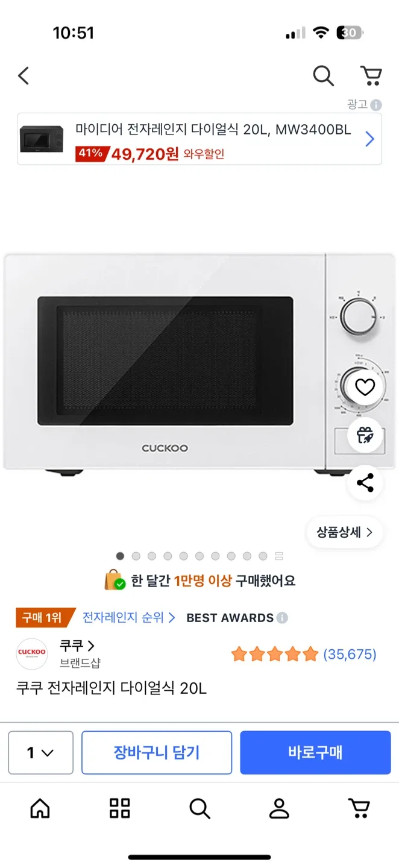The image size is (399, 868).
Task: Click the BEST AWARDS info icon
Action: click(282, 618)
